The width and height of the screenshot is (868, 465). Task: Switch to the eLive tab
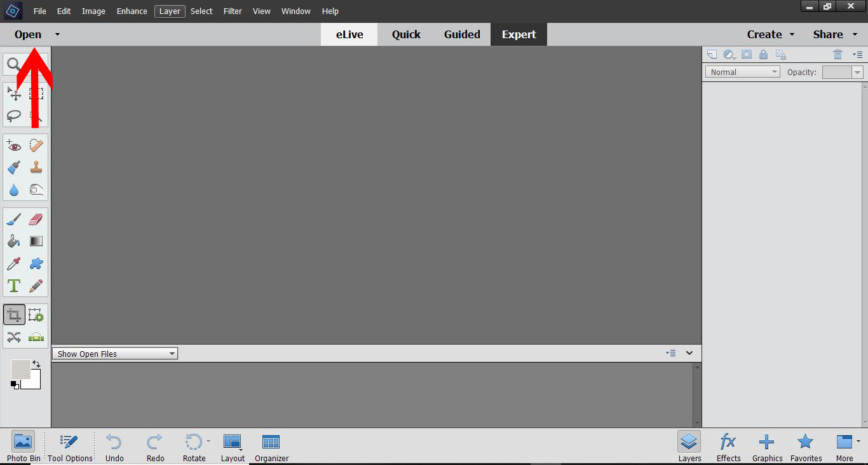click(349, 34)
